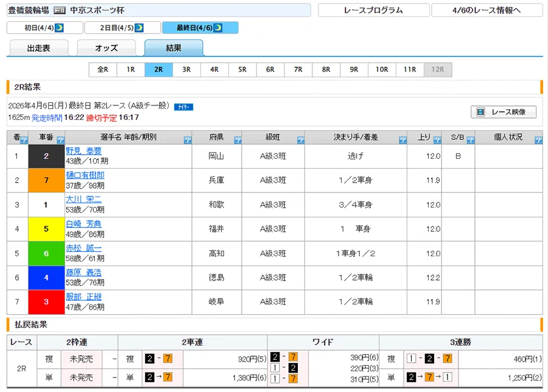Open the 出走表 tab
This screenshot has height=392, width=548.
click(39, 48)
